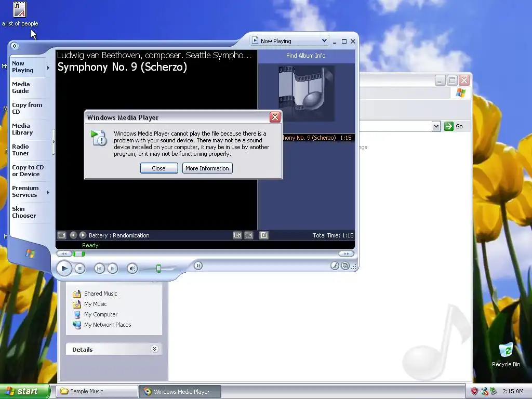Click the fast forward button on seek bar
The image size is (532, 399).
click(346, 254)
